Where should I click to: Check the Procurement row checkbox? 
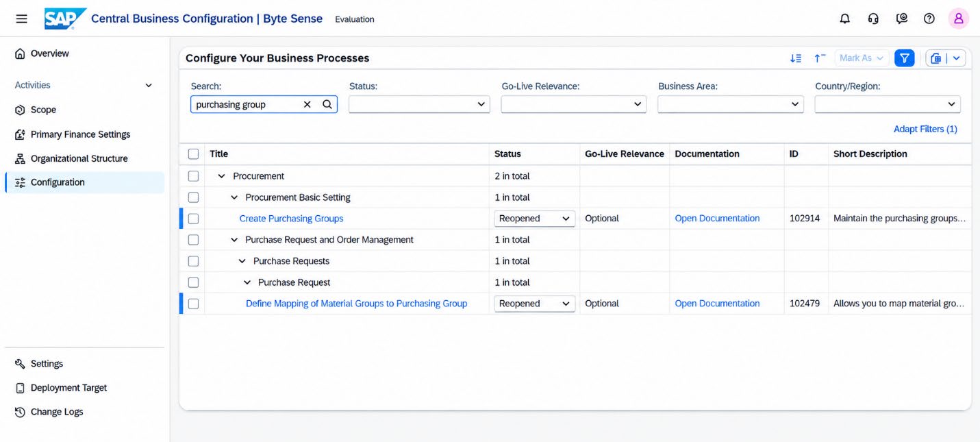coord(193,176)
